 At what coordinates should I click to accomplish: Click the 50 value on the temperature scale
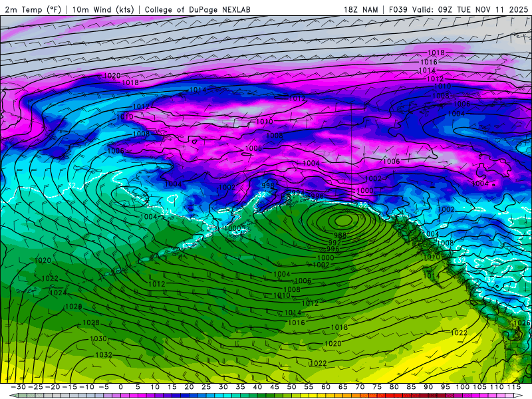[291, 387]
